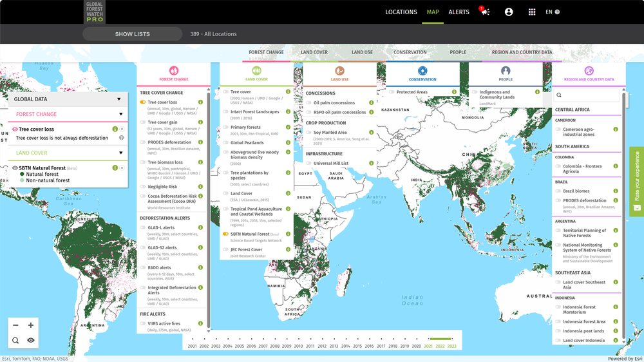Show info for Protected Areas layer
The width and height of the screenshot is (644, 362).
point(454,92)
